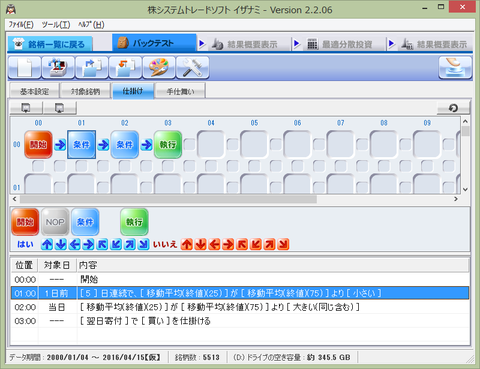Click the grid's vertical scrollbar up arrow
The image size is (480, 369).
[x=465, y=121]
